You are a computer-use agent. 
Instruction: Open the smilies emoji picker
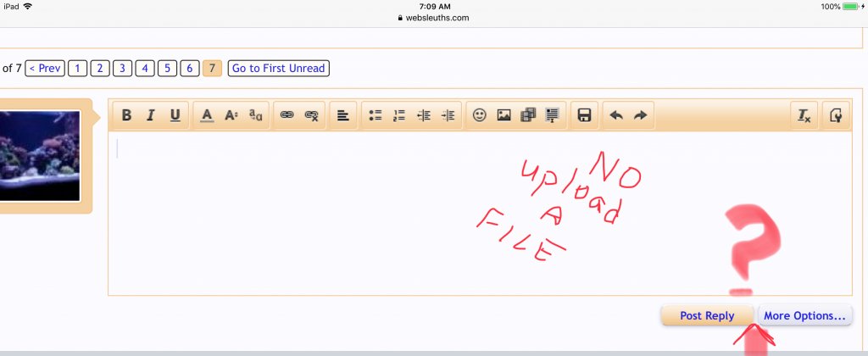(480, 116)
